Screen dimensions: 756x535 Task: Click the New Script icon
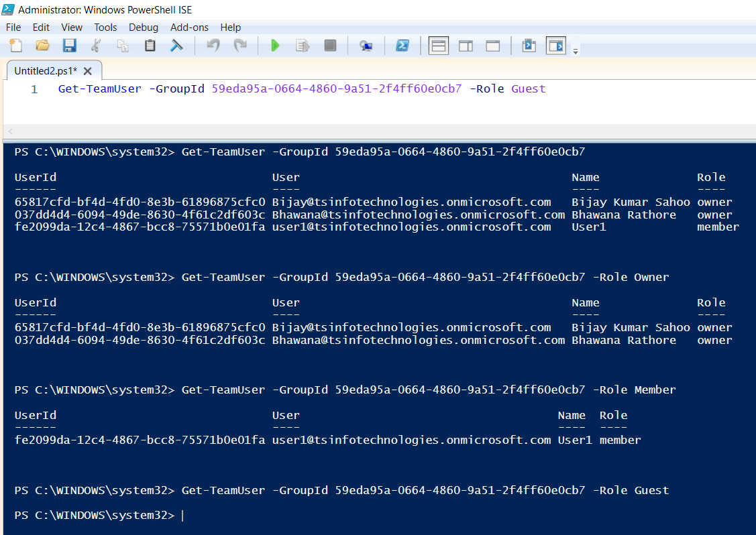click(x=15, y=46)
